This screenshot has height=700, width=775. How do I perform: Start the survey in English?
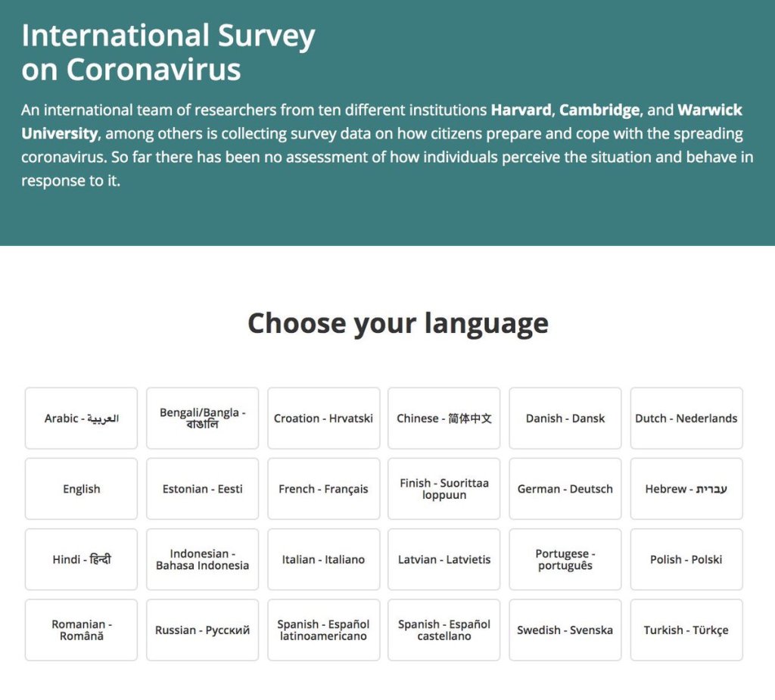click(82, 489)
